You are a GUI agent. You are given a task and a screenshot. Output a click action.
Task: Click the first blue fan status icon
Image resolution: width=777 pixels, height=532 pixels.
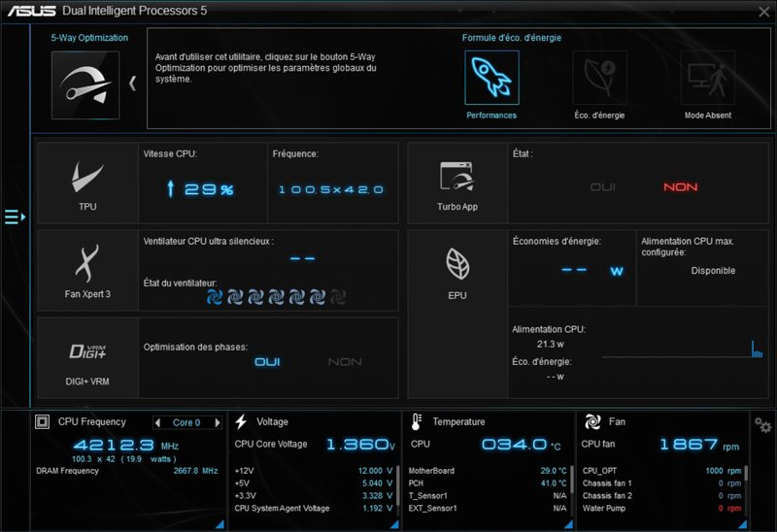(x=214, y=297)
